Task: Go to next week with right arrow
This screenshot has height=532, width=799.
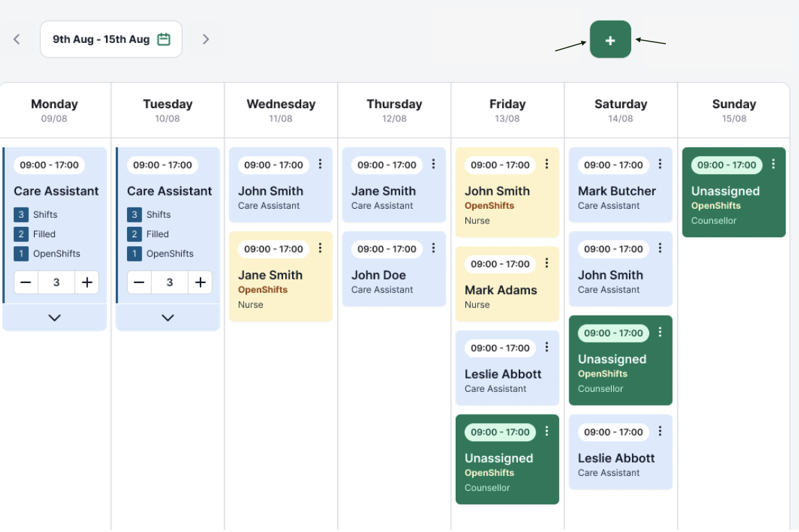Action: tap(205, 40)
